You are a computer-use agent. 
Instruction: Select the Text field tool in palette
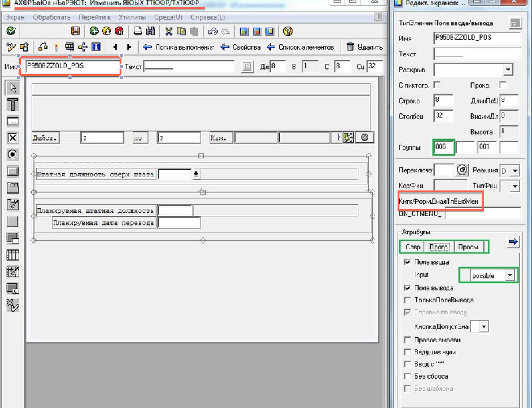12,104
